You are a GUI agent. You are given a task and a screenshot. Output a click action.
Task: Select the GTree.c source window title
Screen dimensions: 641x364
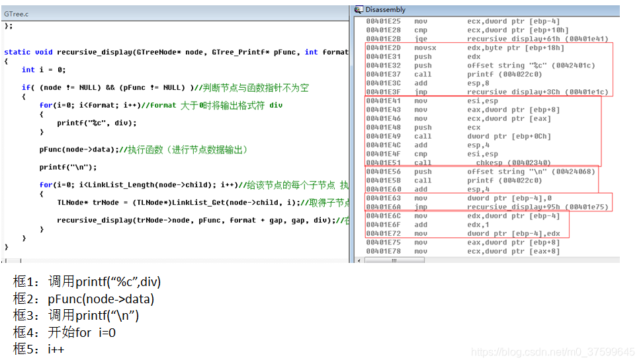pos(17,14)
